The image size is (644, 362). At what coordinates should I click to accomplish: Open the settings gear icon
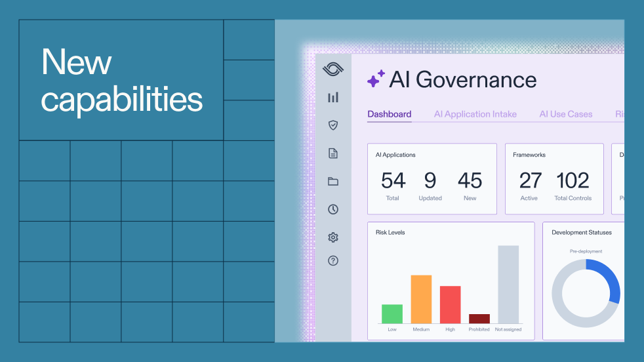tap(333, 237)
